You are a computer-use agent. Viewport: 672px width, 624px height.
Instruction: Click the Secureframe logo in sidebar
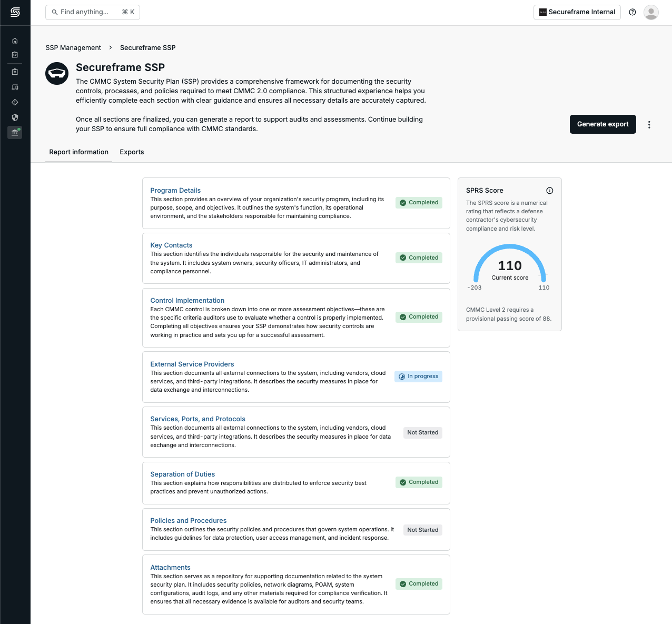tap(15, 12)
